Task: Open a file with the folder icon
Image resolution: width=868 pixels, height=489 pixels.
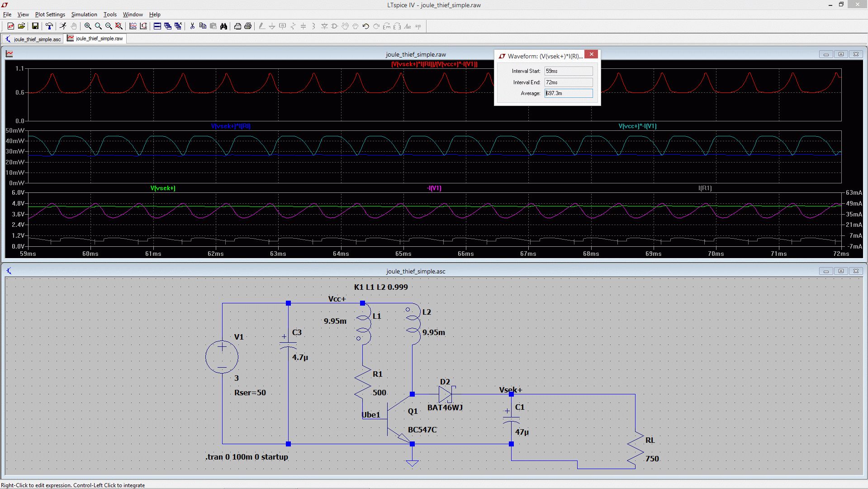Action: 21,26
